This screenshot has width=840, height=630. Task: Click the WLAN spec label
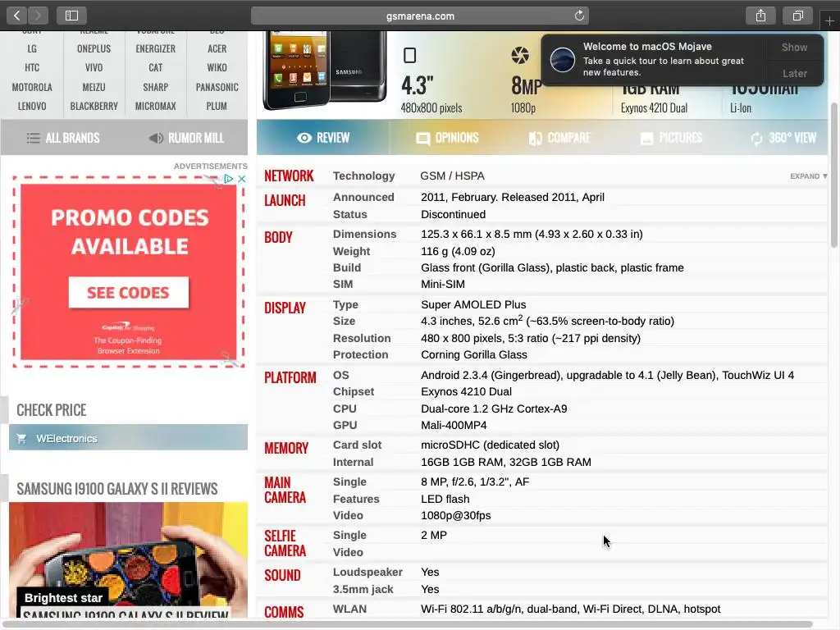click(x=349, y=609)
